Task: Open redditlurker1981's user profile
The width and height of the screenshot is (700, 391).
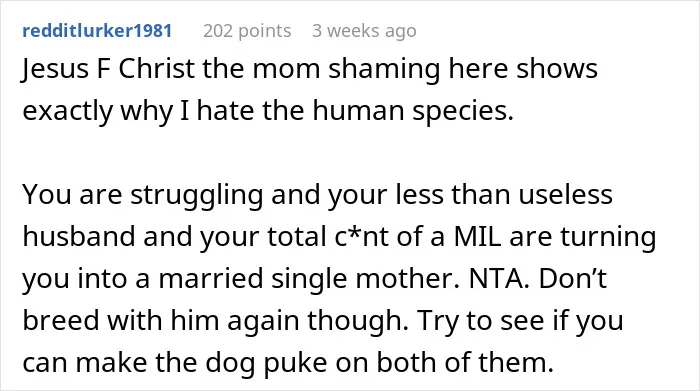Action: 97,31
